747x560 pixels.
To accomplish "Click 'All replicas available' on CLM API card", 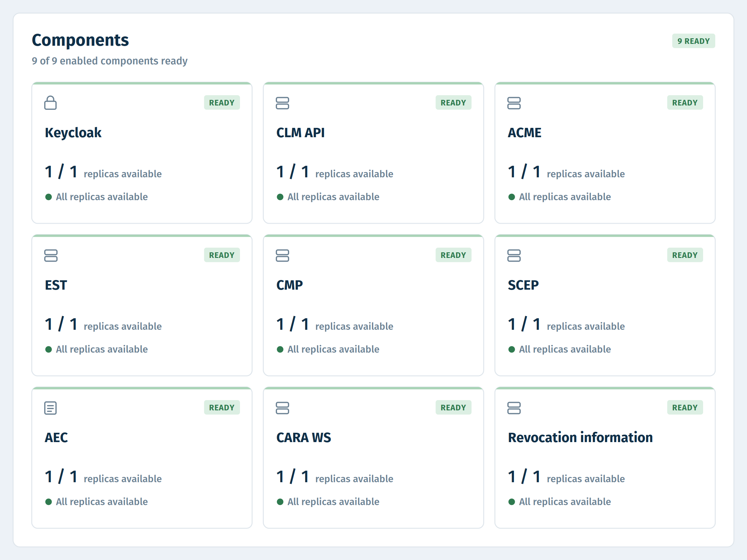I will (x=333, y=197).
